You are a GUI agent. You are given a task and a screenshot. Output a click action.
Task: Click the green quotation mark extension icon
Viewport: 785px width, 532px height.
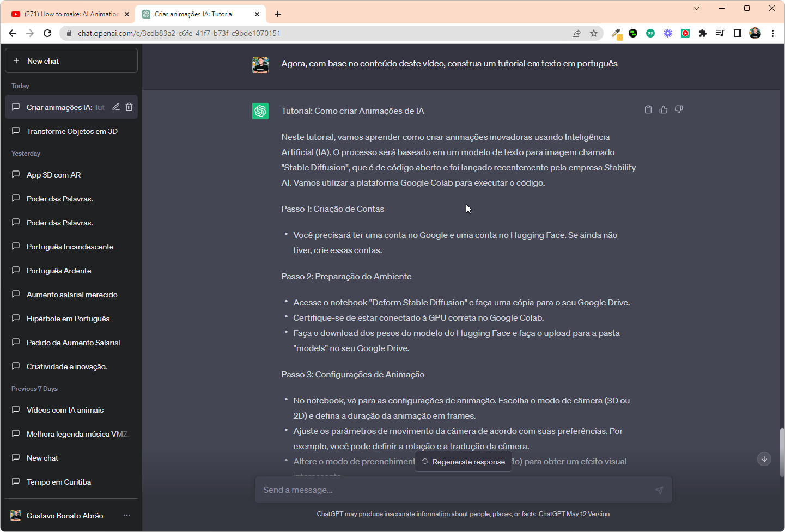[650, 33]
